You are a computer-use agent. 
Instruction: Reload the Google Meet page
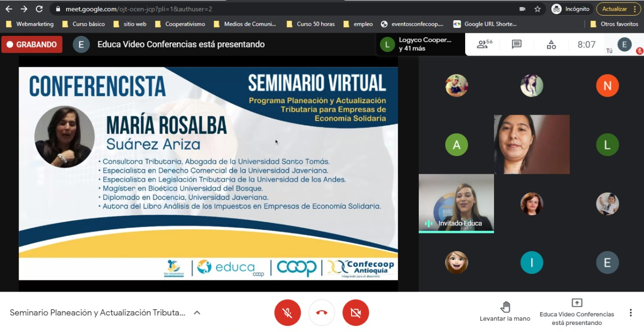coord(39,9)
